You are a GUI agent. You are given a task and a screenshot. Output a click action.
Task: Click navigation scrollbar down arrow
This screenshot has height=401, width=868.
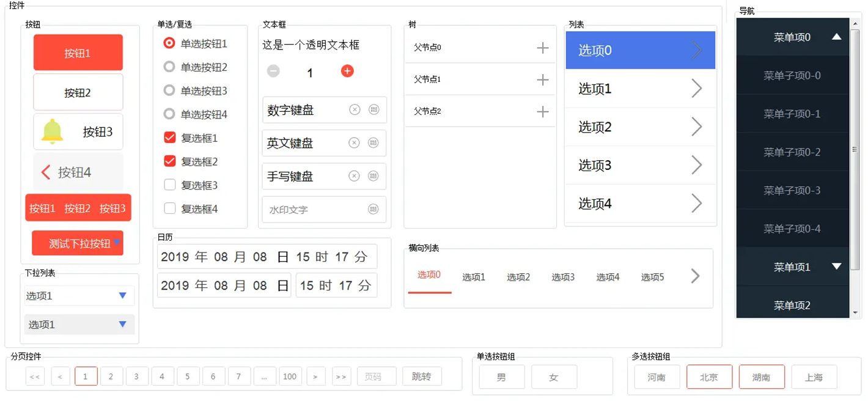[855, 313]
